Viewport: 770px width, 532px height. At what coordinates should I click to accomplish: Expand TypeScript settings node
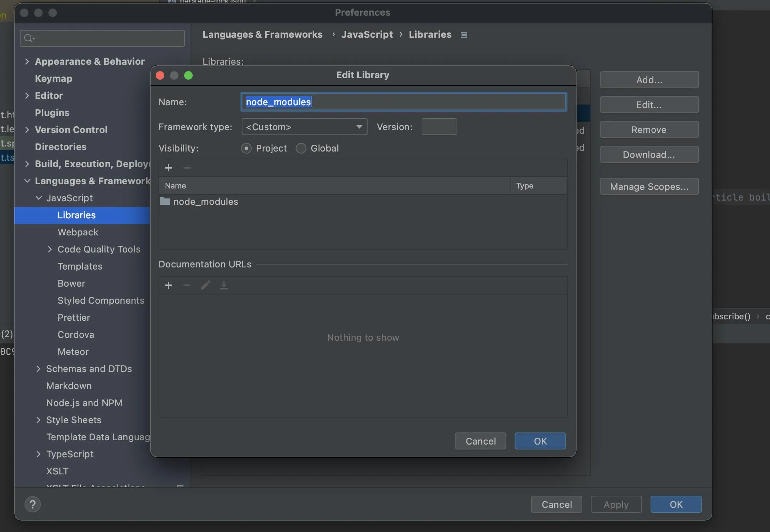click(38, 454)
